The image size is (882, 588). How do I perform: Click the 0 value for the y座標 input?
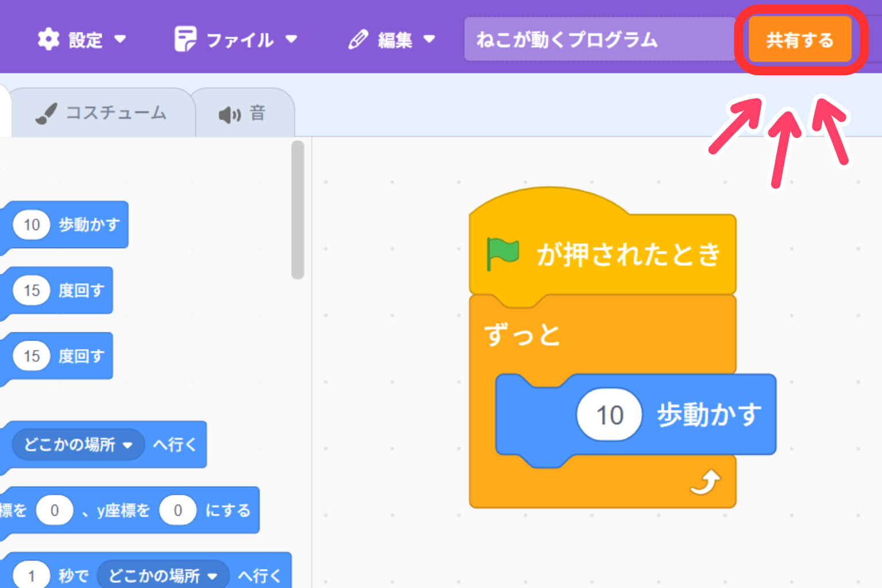(178, 510)
